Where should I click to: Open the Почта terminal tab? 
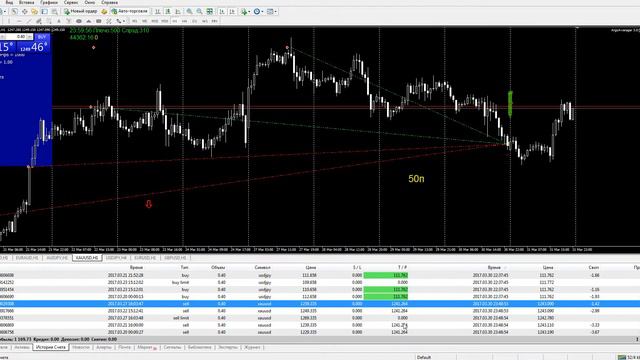pos(124,347)
